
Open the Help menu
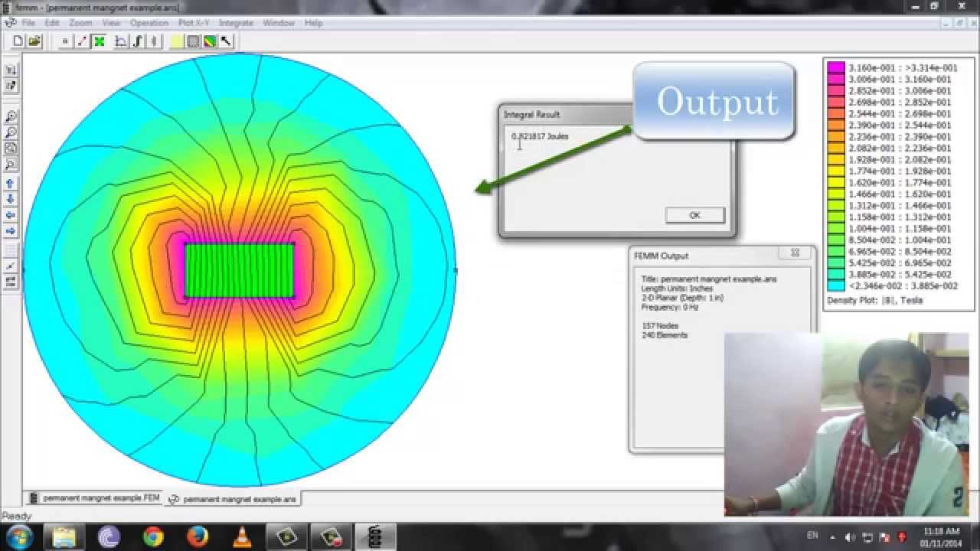(313, 23)
